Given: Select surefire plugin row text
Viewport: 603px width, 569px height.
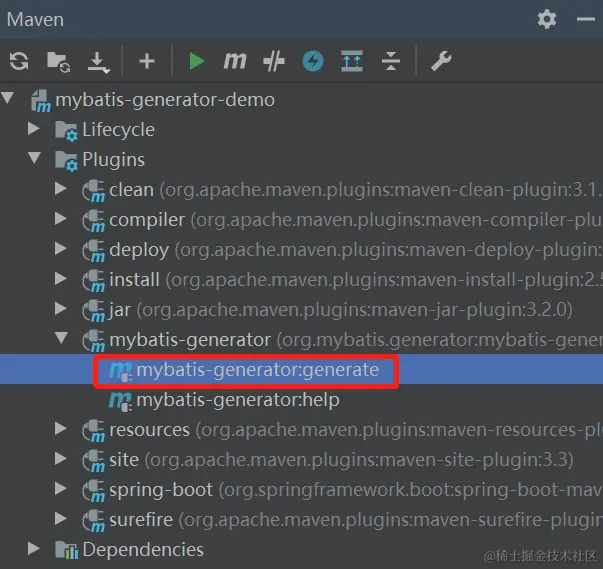Looking at the screenshot, I should click(x=356, y=520).
